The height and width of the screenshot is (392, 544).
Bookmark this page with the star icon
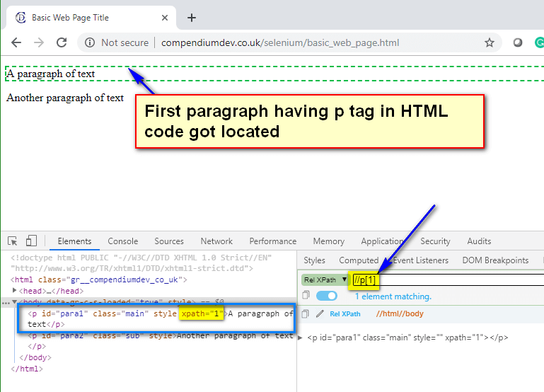click(x=490, y=42)
